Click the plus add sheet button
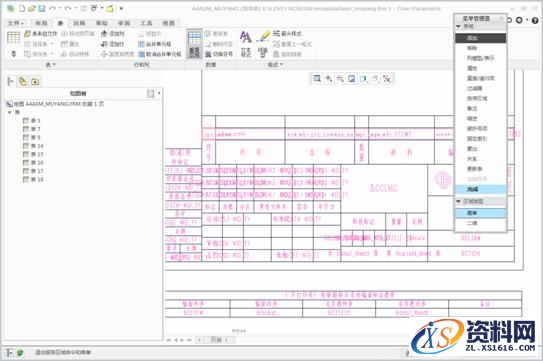The height and width of the screenshot is (361, 543). (x=200, y=340)
